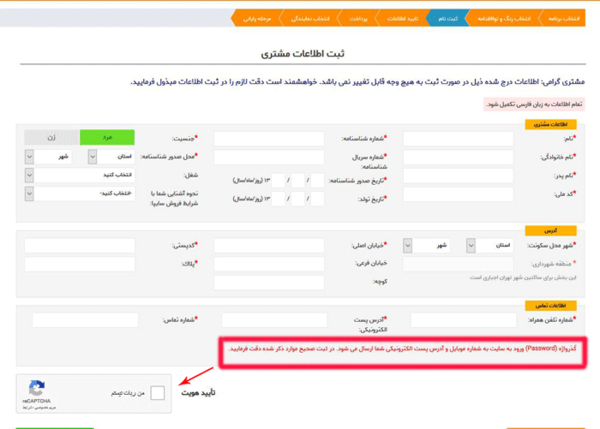600x429 pixels.
Task: Click the reCAPTCHA privacy terms text
Action: (x=39, y=408)
